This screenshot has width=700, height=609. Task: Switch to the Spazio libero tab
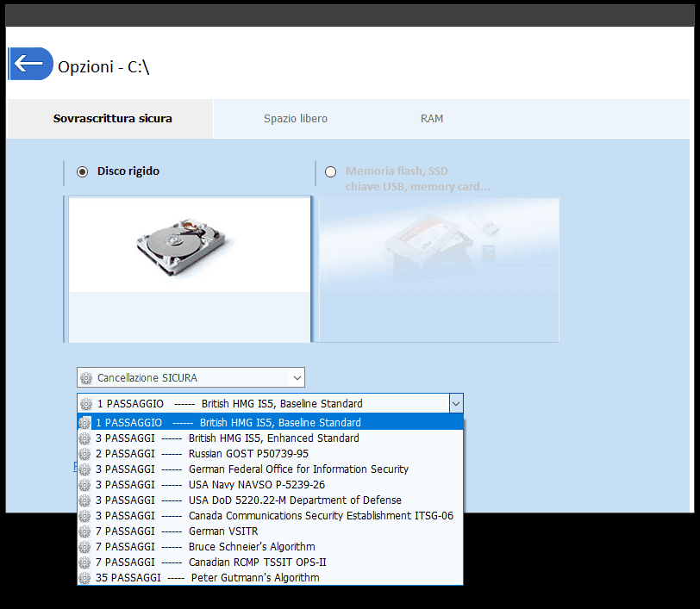[295, 119]
